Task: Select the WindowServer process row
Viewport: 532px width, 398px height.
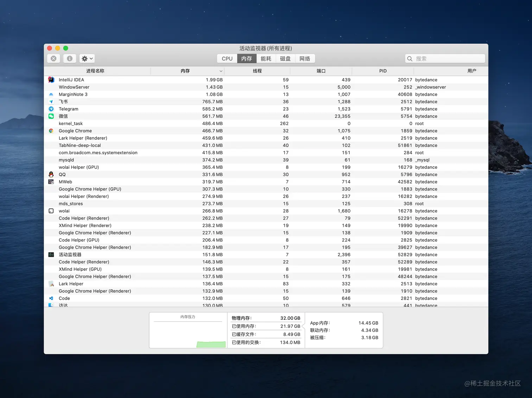Action: coord(266,87)
